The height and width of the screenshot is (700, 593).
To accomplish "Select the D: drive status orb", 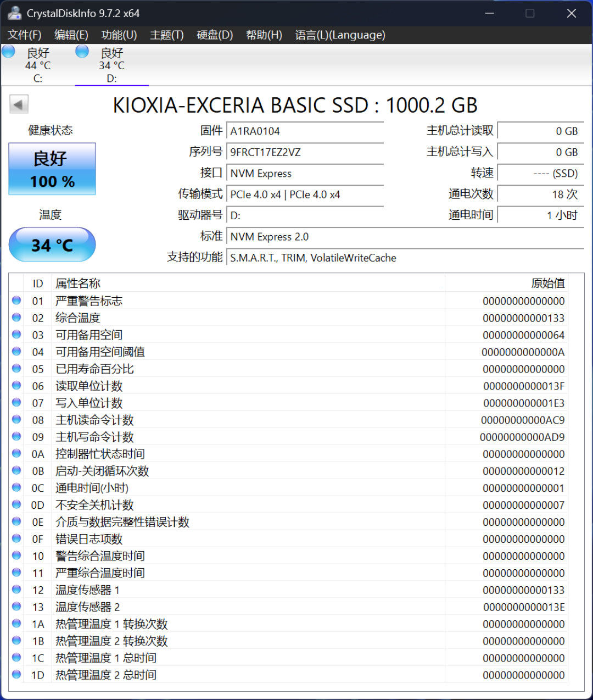I will (82, 52).
